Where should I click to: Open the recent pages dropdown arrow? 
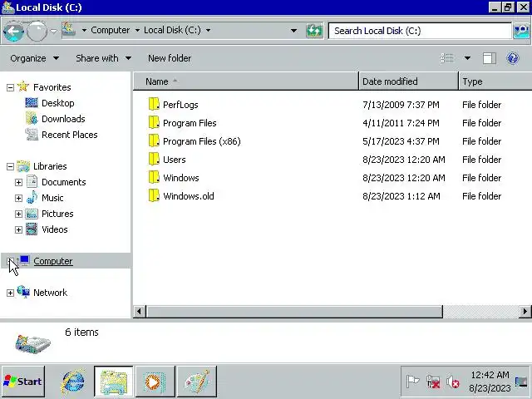coord(53,32)
